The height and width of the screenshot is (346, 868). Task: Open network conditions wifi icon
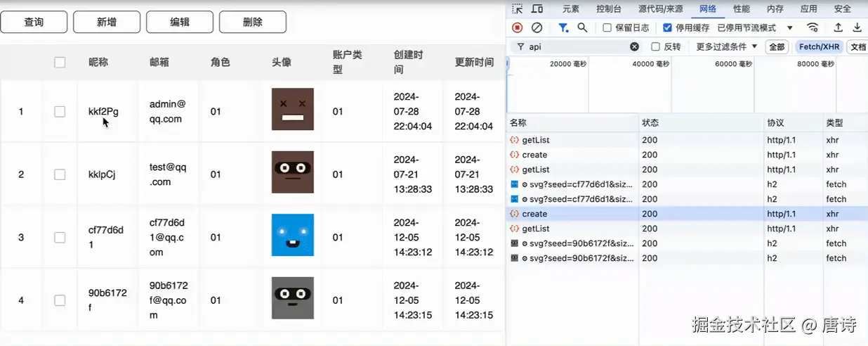(813, 27)
